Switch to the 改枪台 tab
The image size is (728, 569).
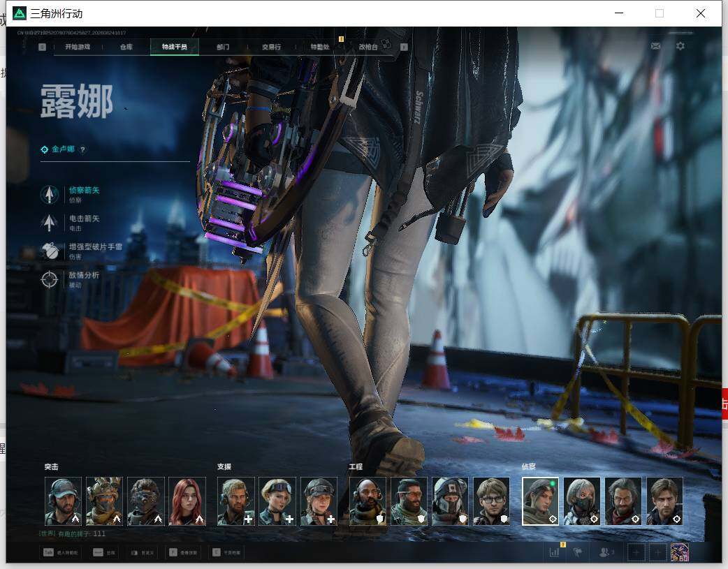click(368, 47)
